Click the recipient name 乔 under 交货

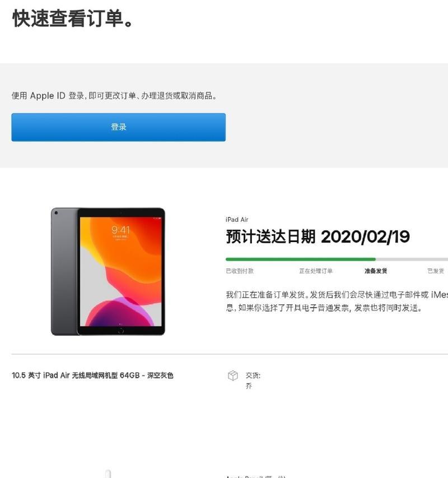coord(249,386)
